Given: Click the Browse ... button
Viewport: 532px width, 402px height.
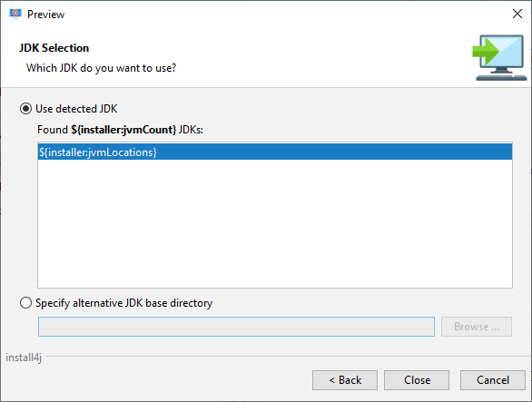Looking at the screenshot, I should point(477,327).
